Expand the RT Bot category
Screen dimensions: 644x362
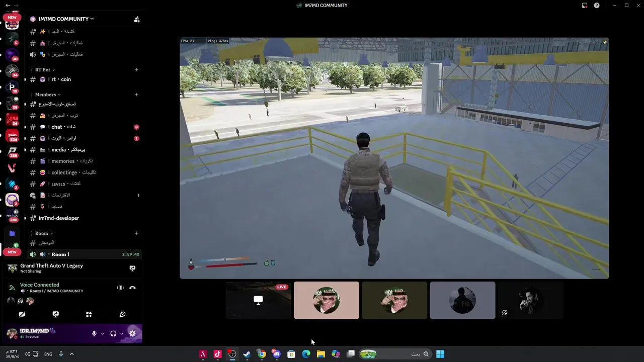tap(45, 70)
